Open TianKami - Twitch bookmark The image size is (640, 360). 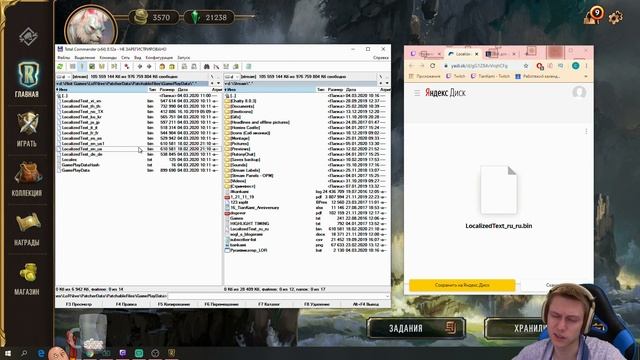(490, 76)
